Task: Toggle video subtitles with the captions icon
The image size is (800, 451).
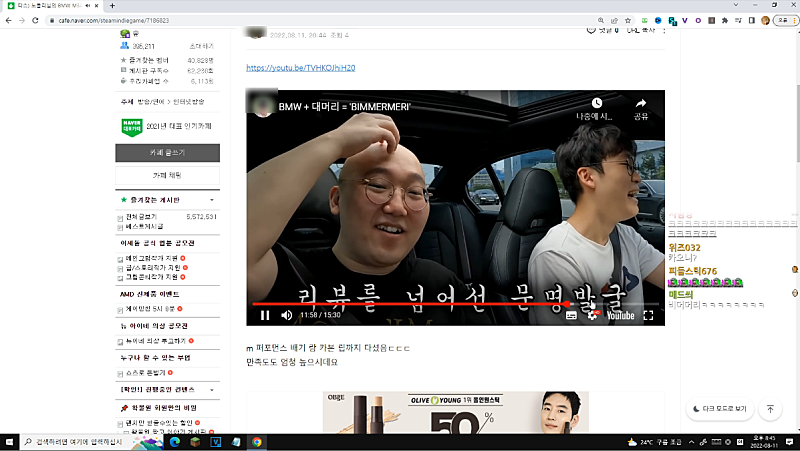Action: (x=571, y=315)
